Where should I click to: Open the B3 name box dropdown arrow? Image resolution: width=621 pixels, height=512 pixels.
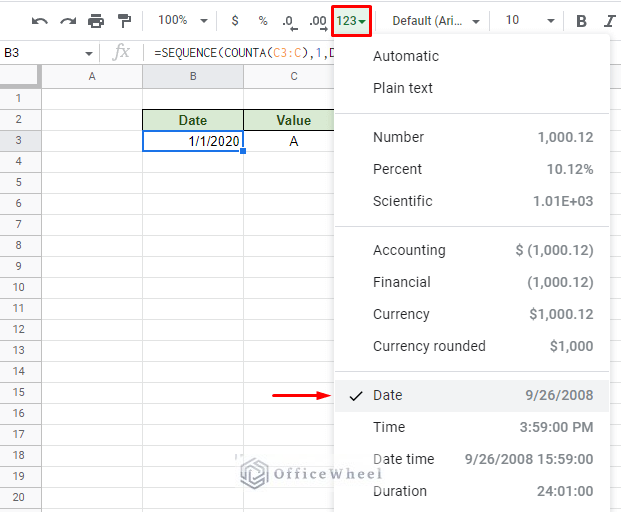89,53
